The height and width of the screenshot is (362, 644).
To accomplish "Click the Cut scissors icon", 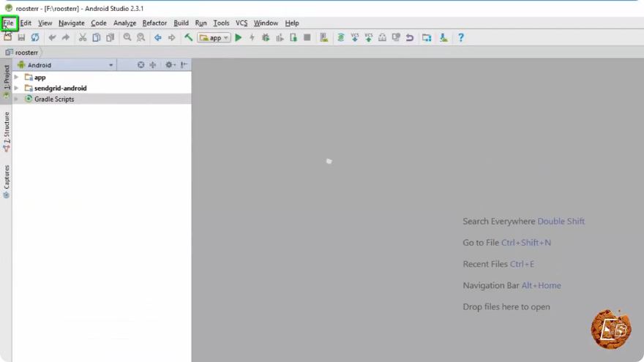I will click(83, 38).
